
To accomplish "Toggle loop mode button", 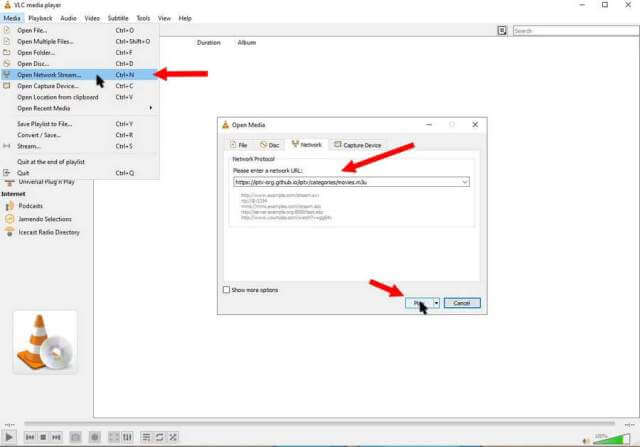I will point(160,437).
